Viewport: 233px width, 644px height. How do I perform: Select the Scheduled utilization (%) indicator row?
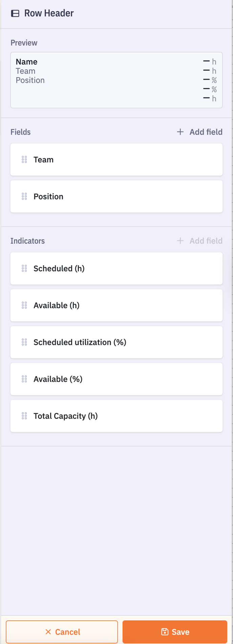(x=116, y=342)
